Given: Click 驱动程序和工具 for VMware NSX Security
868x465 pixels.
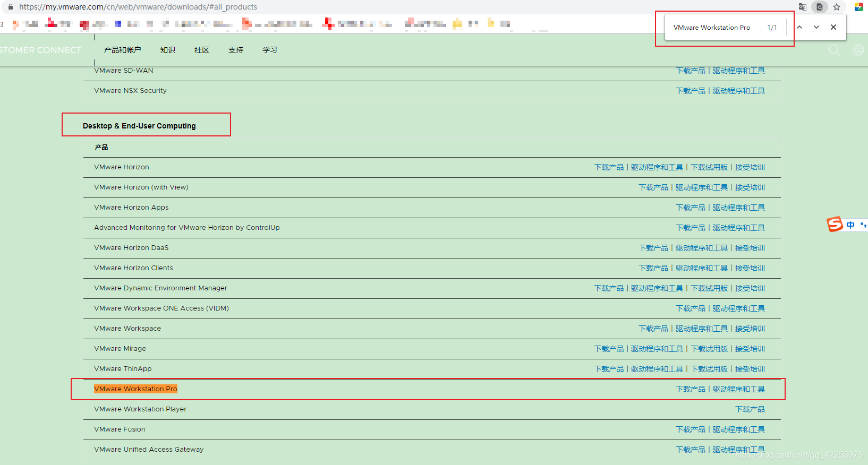Looking at the screenshot, I should (x=739, y=91).
